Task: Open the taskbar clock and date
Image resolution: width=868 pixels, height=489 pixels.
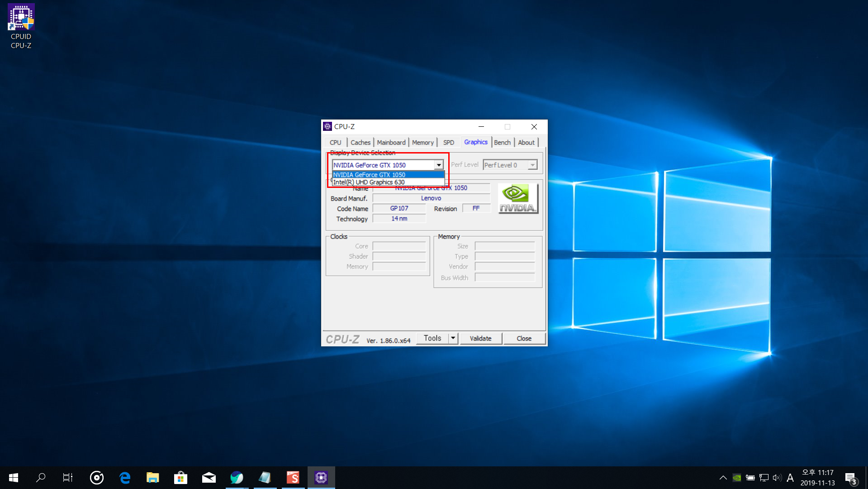Action: click(817, 478)
